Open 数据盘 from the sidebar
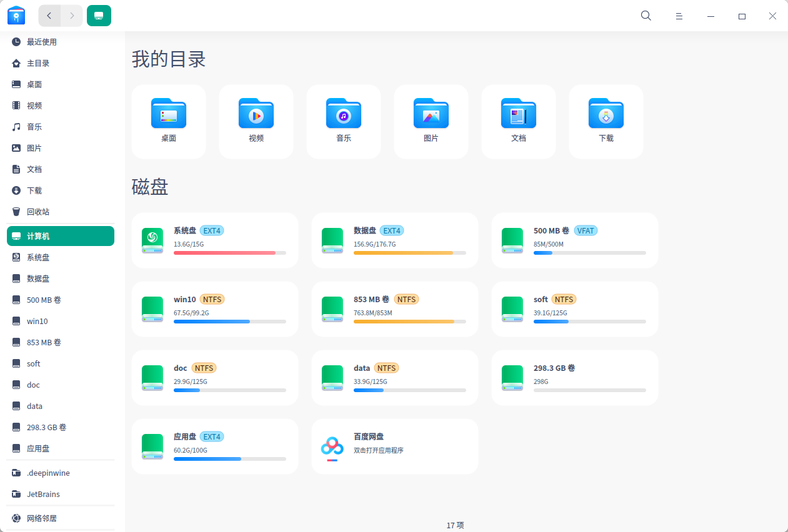This screenshot has width=788, height=532. 61,278
